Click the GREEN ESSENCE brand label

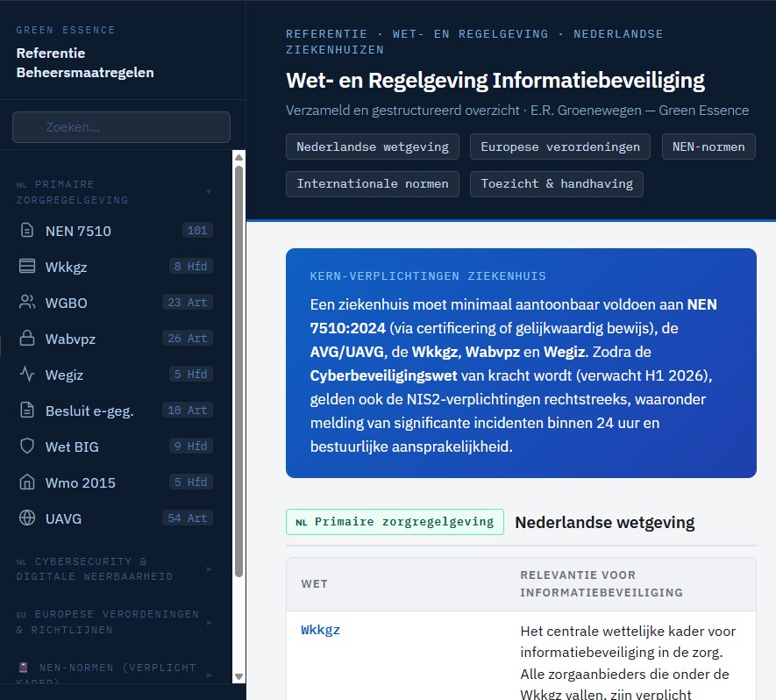(x=66, y=30)
